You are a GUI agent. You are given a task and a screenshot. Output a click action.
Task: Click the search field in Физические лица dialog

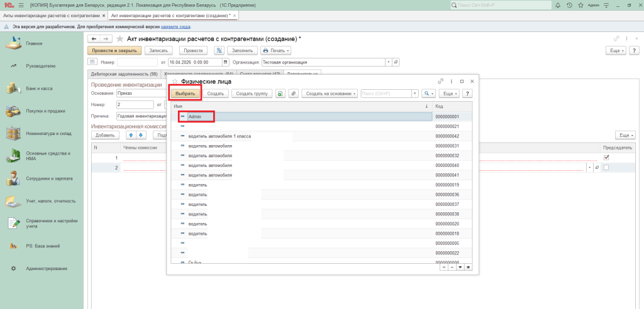(386, 94)
